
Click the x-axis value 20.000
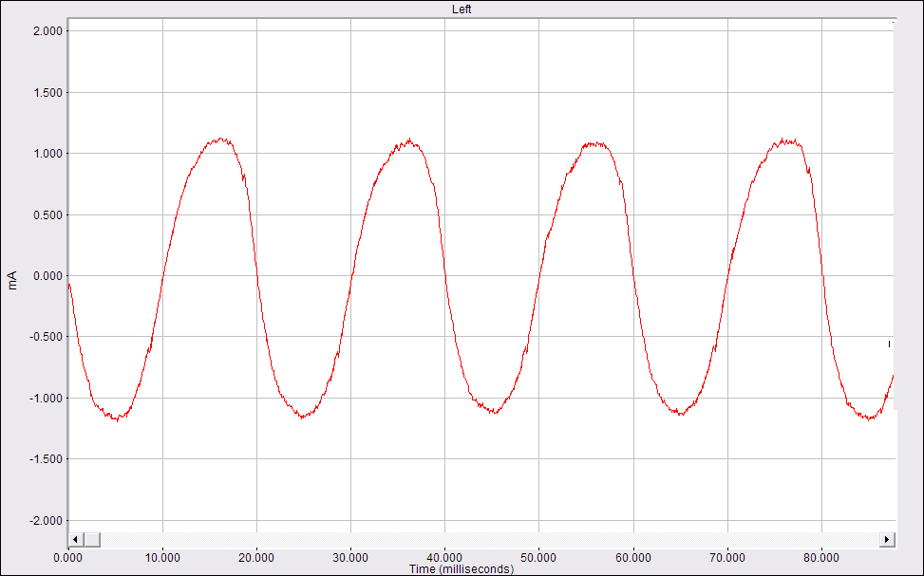tap(256, 558)
